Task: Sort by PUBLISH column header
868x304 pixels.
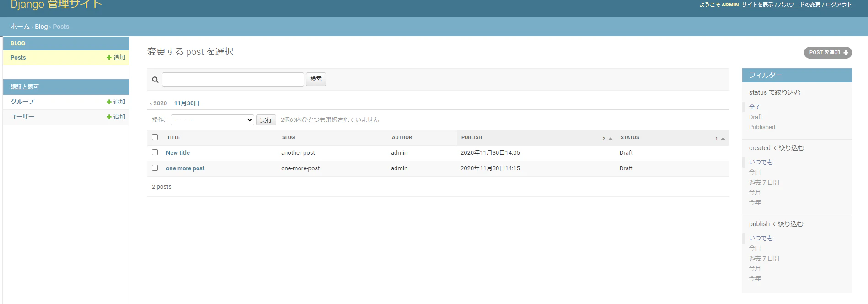Action: 472,137
